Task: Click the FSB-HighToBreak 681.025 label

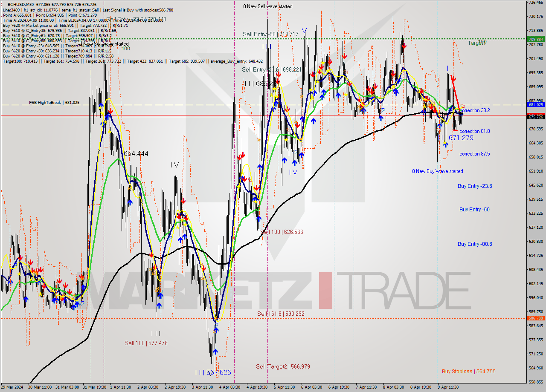Action: [x=54, y=103]
